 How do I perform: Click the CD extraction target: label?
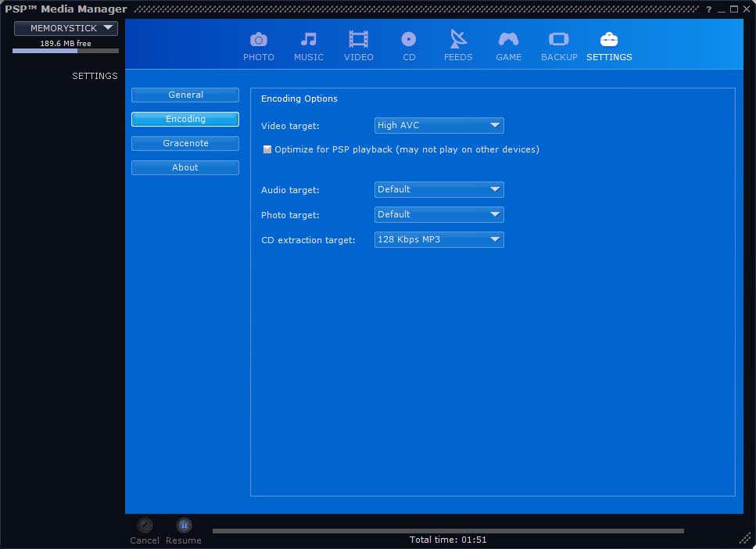(x=308, y=240)
